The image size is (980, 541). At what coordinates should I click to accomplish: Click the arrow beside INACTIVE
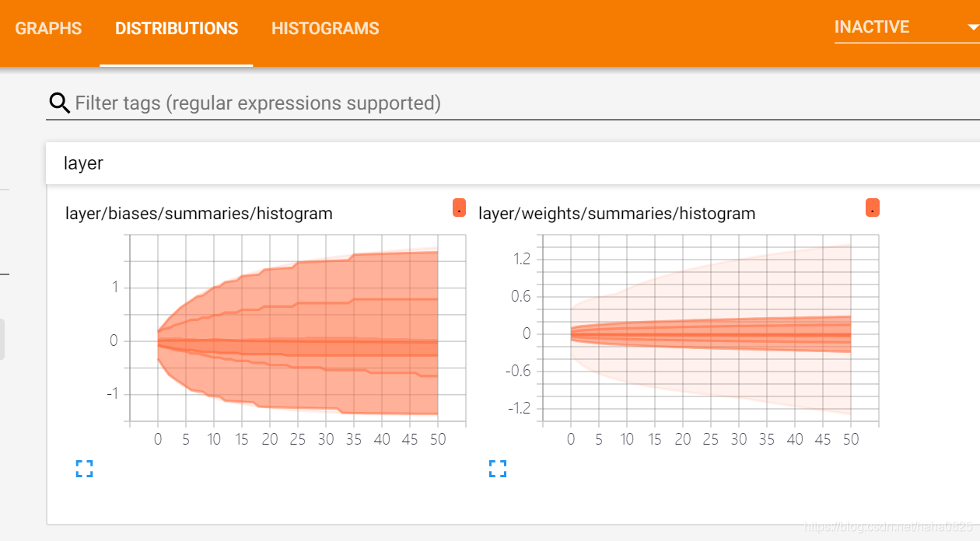tap(973, 27)
